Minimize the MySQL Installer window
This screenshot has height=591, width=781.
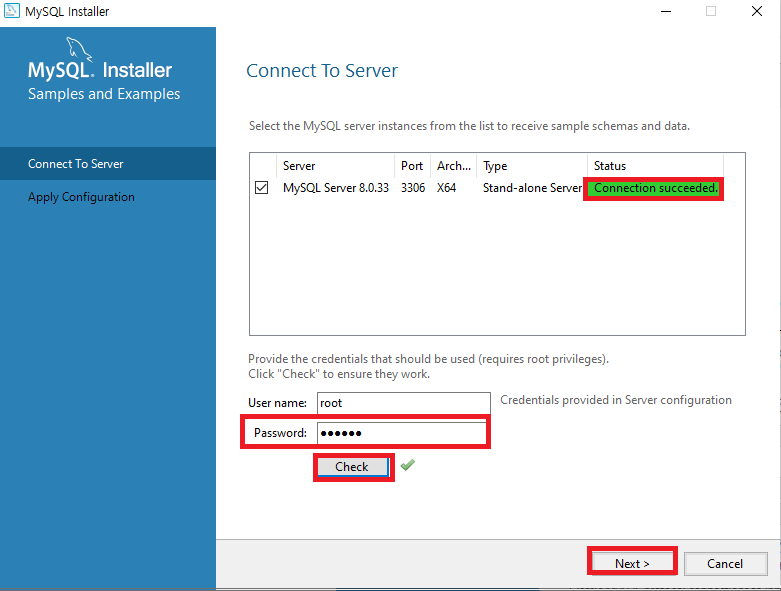point(665,11)
